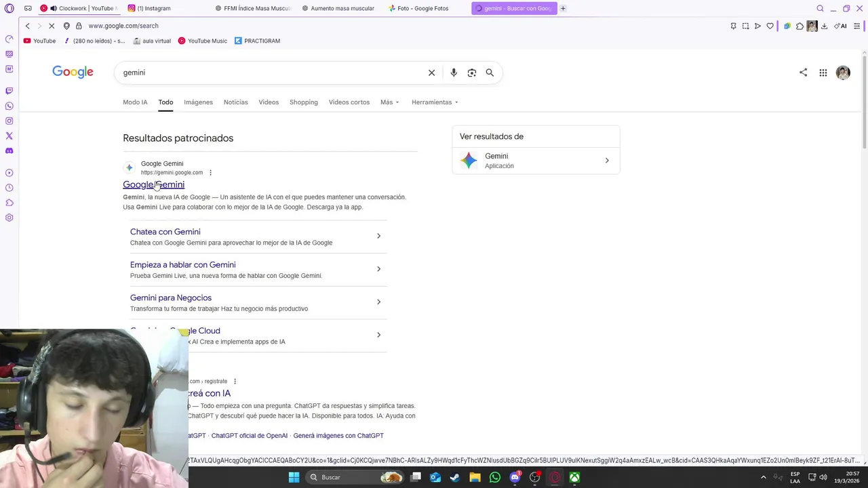Take a snapshot with toolbar capture icon
The image size is (868, 488).
point(745,26)
